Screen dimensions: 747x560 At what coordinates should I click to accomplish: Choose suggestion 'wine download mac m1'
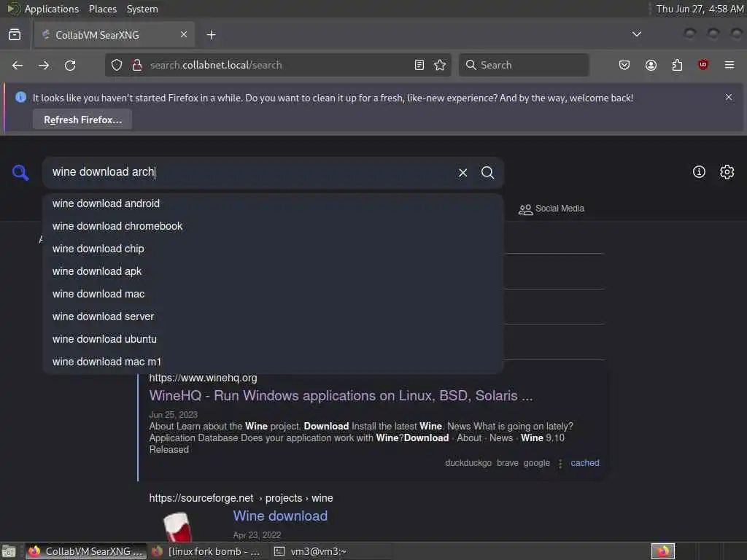pyautogui.click(x=273, y=362)
